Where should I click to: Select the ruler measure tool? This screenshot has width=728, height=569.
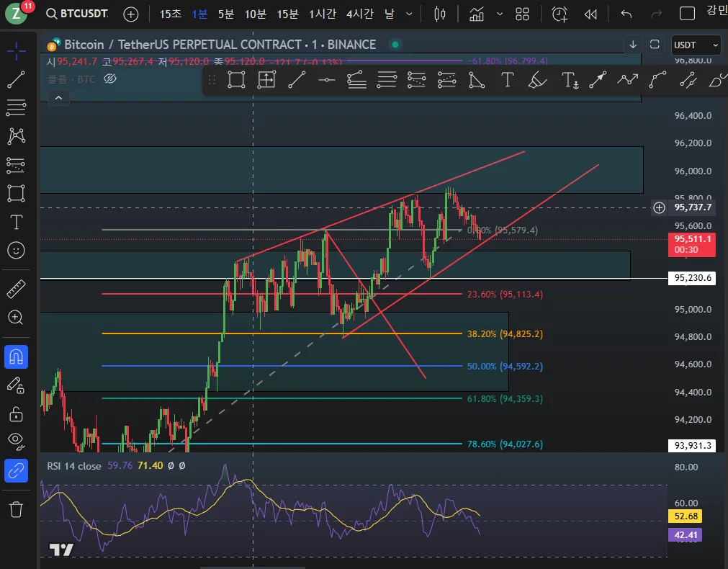tap(16, 290)
